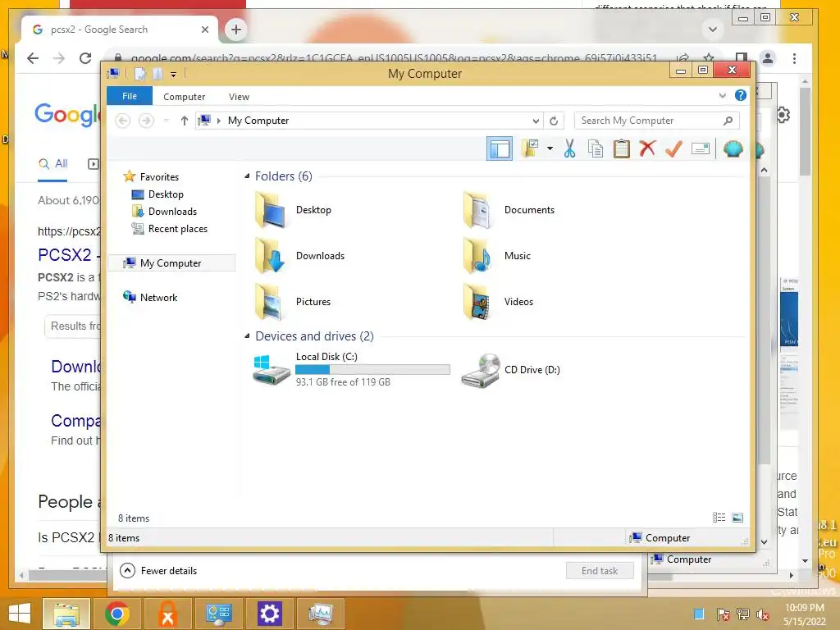Close the pcsx2 - Google Search tab
The image size is (840, 630).
pos(204,30)
